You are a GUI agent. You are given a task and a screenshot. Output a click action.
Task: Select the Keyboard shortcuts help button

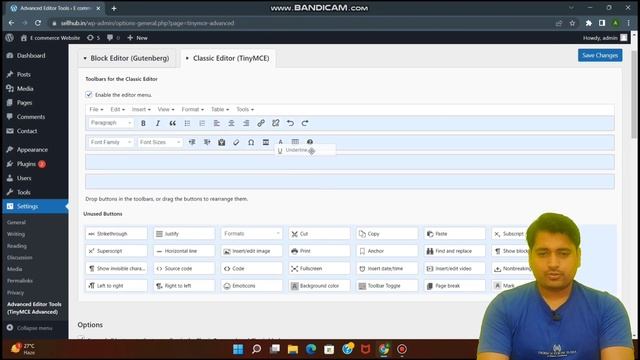(x=310, y=142)
